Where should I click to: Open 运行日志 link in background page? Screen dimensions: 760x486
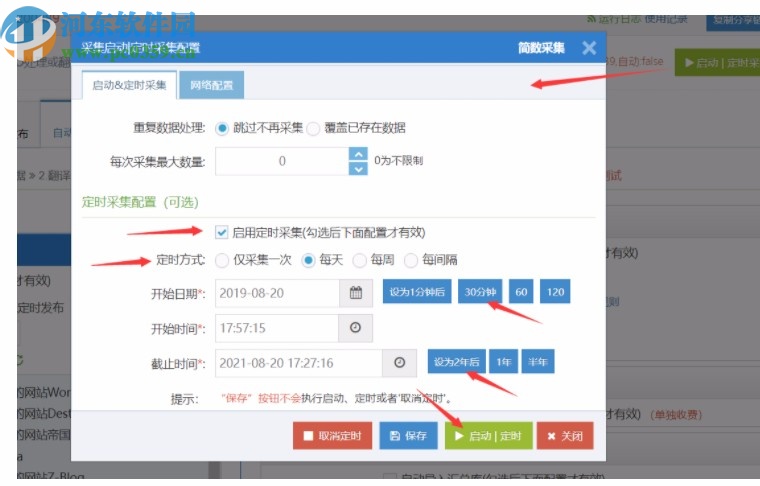616,19
